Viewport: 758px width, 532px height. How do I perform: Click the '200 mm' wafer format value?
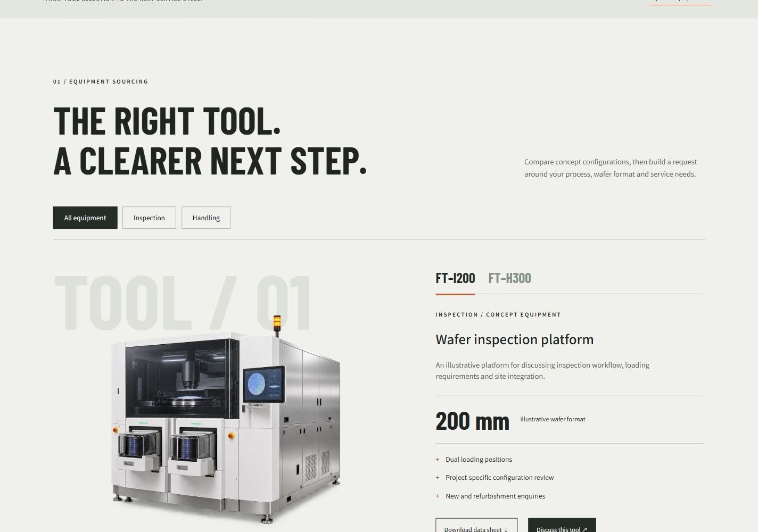472,421
